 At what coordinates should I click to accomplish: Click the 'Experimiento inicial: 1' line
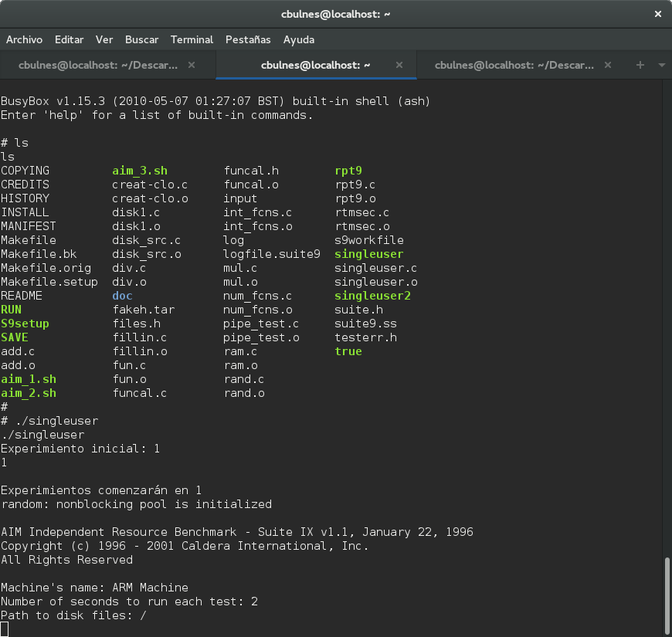(80, 449)
